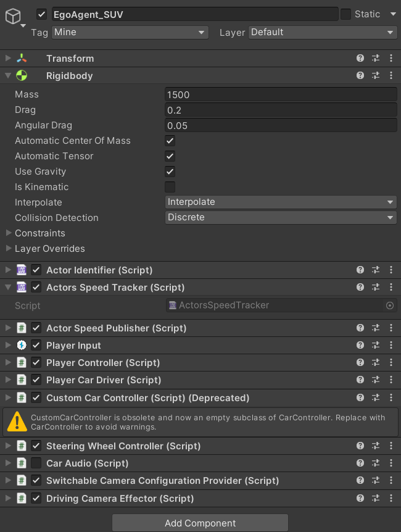
Task: Open Collision Detection dropdown
Action: 281,217
